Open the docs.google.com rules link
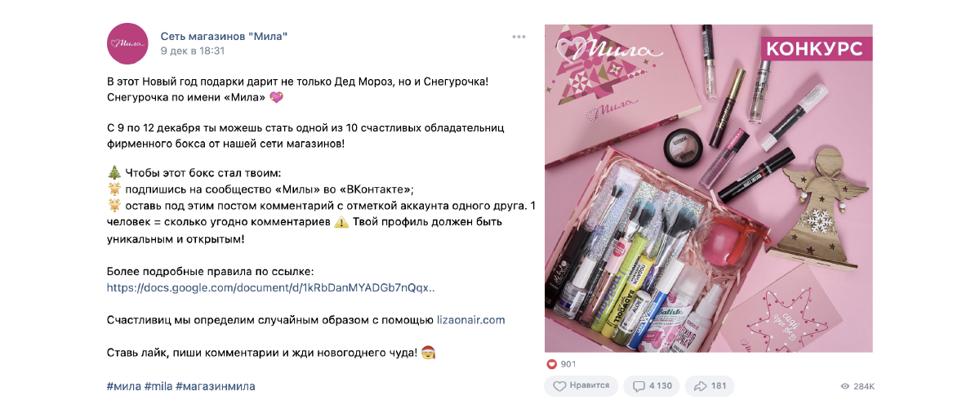 click(x=271, y=288)
